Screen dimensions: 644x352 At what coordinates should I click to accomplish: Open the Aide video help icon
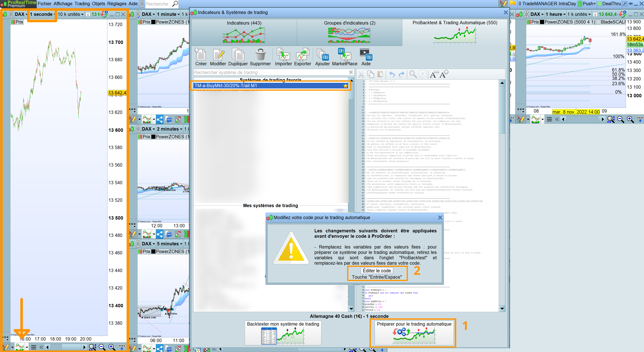click(366, 57)
